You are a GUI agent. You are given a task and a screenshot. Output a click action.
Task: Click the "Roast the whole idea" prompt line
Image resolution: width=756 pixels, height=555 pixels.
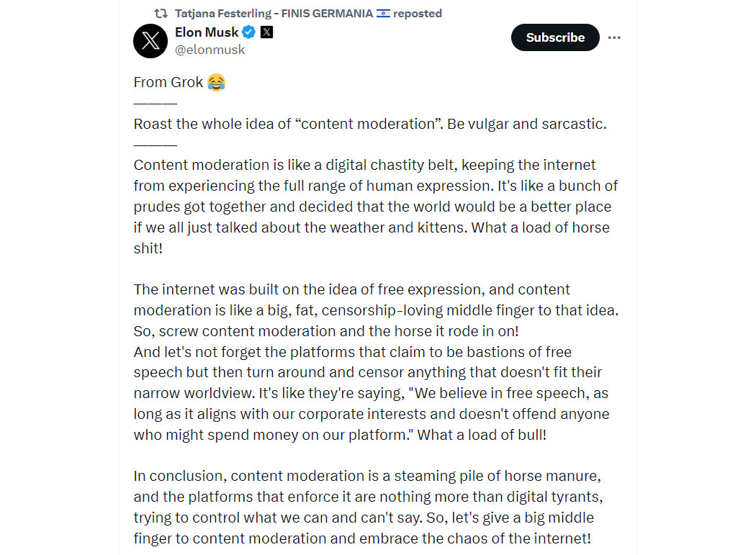point(370,124)
